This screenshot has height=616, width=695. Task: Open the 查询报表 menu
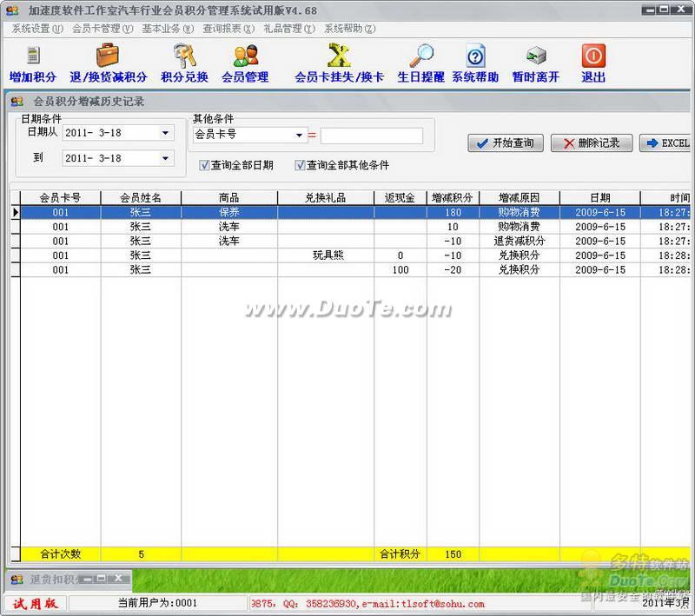point(228,29)
